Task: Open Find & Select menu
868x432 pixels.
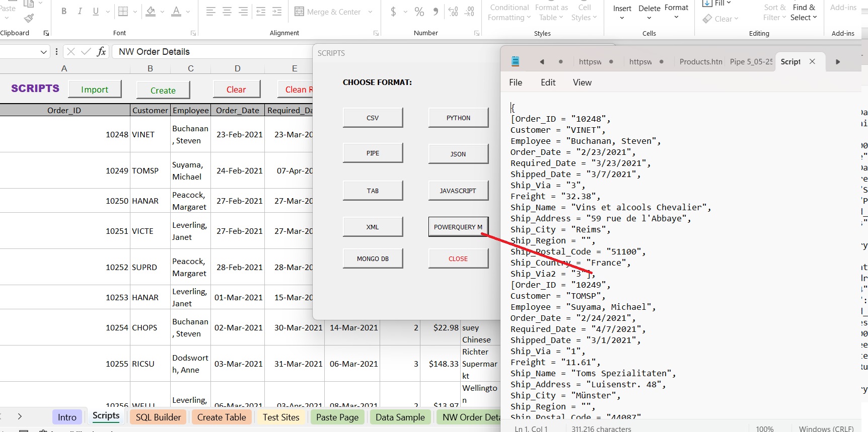Action: (x=804, y=13)
